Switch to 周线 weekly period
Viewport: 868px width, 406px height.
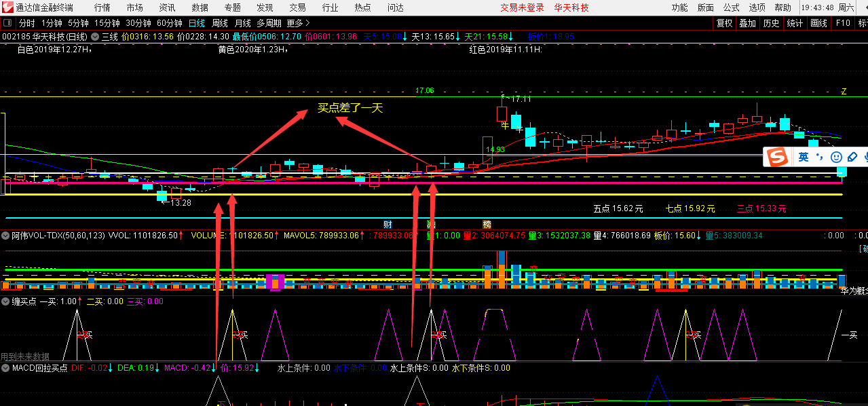point(220,23)
